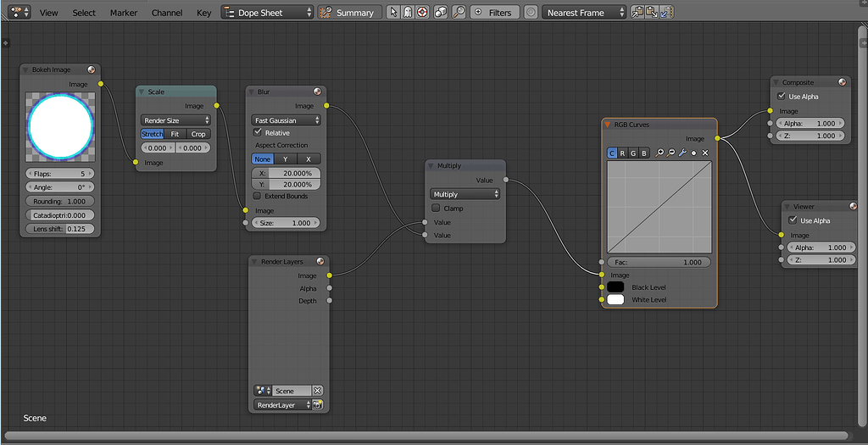Click the paste flipped keyframes icon

tap(666, 12)
